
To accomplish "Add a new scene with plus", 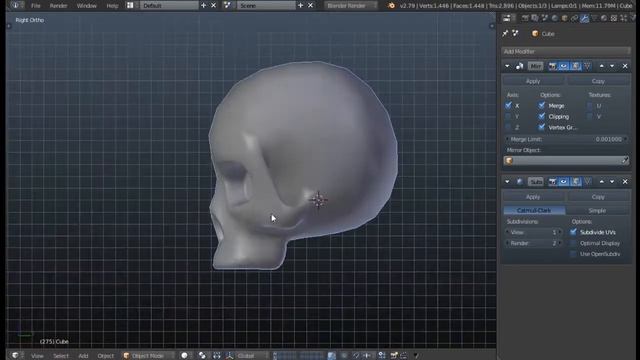I will tap(300, 5).
